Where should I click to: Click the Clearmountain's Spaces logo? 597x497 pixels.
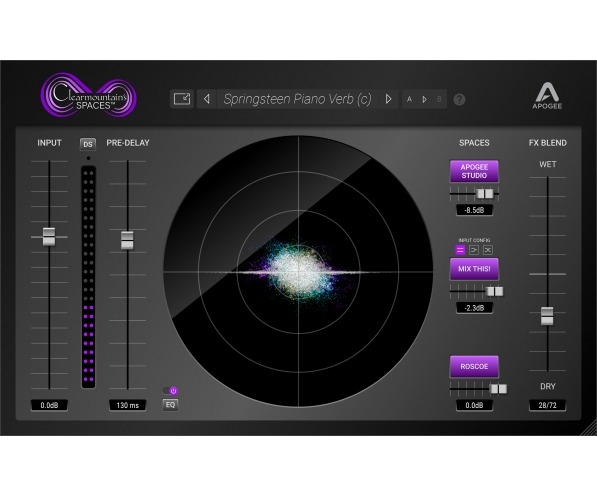coord(88,94)
